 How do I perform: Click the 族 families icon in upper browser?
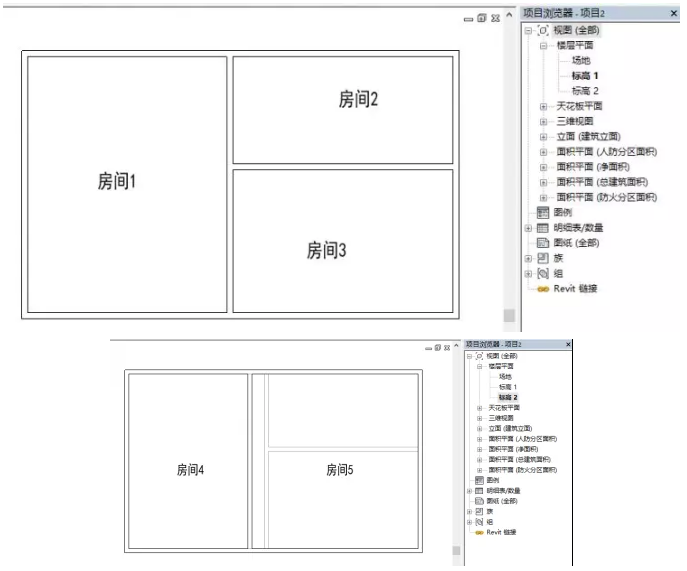(543, 257)
